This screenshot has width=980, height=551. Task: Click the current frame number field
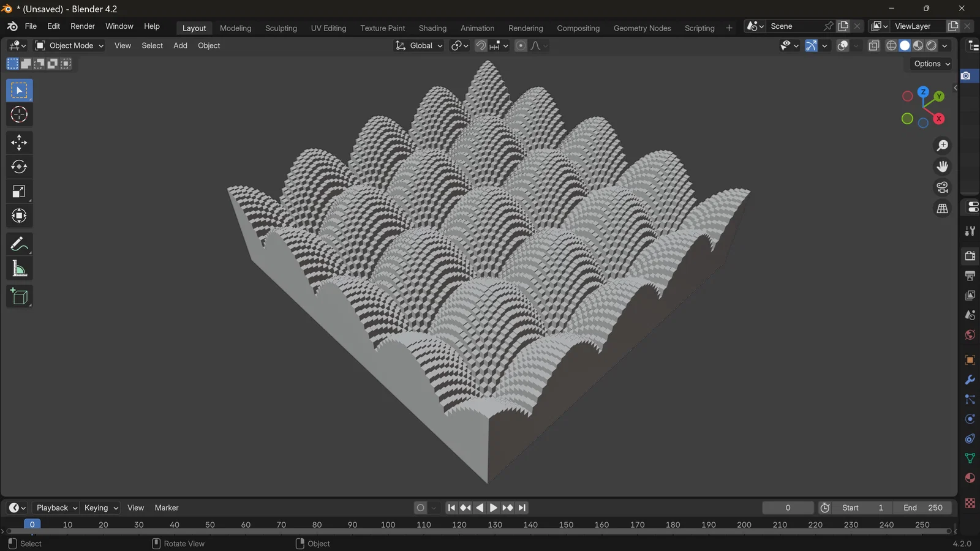(x=788, y=508)
